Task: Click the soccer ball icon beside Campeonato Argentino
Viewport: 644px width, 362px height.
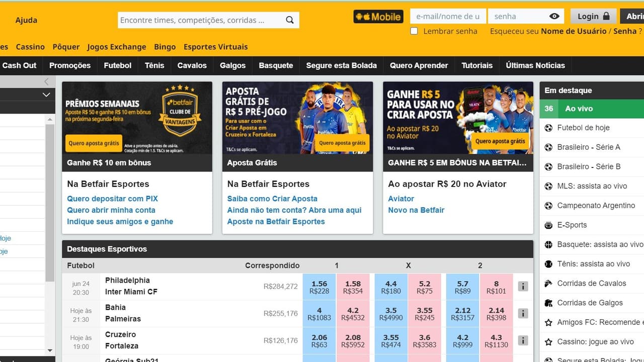Action: pyautogui.click(x=548, y=206)
